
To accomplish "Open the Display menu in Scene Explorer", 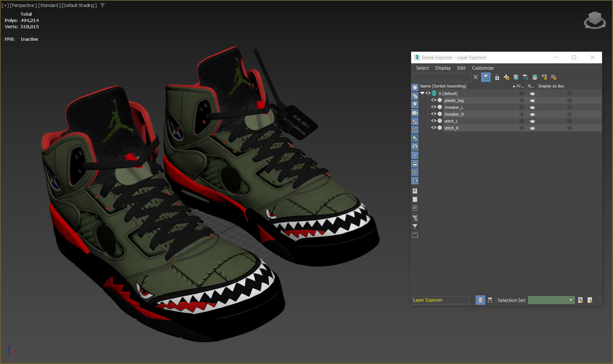I will click(443, 68).
